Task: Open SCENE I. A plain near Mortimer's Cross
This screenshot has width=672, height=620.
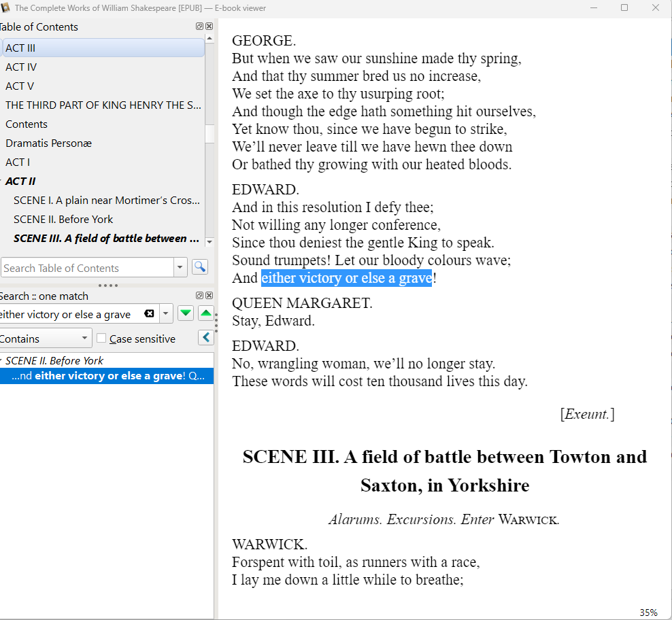Action: coord(106,201)
